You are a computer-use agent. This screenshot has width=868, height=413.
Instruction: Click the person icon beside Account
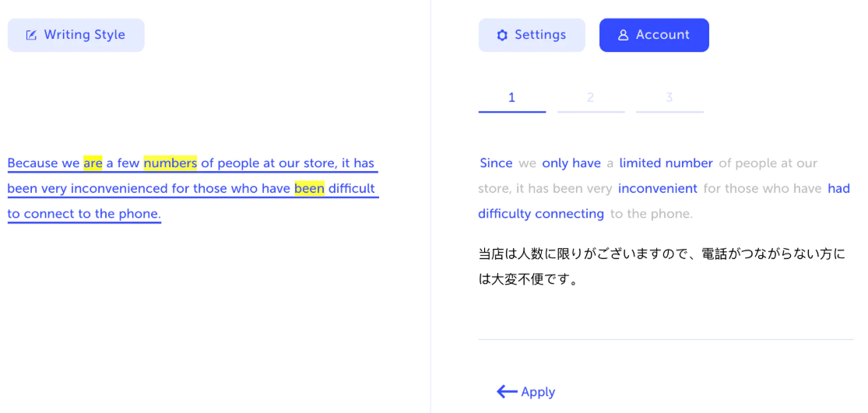tap(623, 35)
